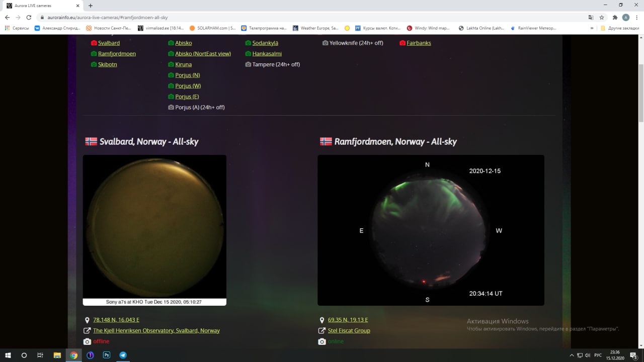Open the Skibotn camera link

(x=108, y=64)
